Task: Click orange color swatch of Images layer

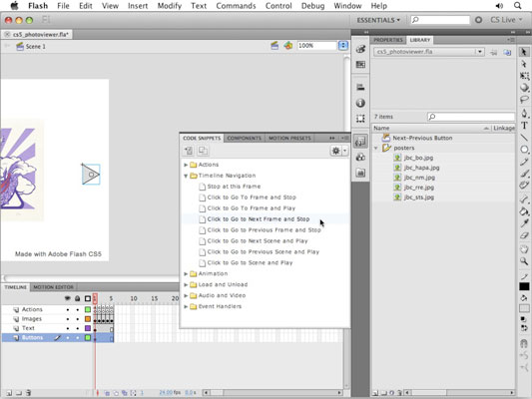Action: click(x=88, y=319)
